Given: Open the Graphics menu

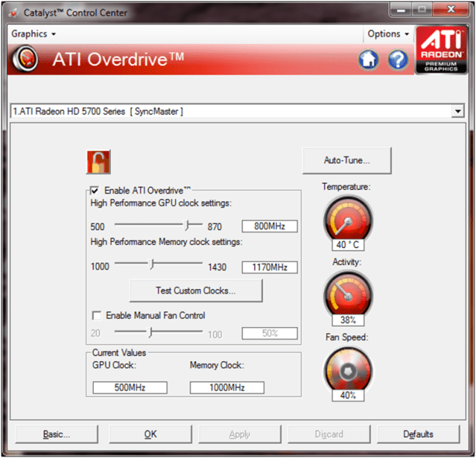Looking at the screenshot, I should tap(33, 34).
